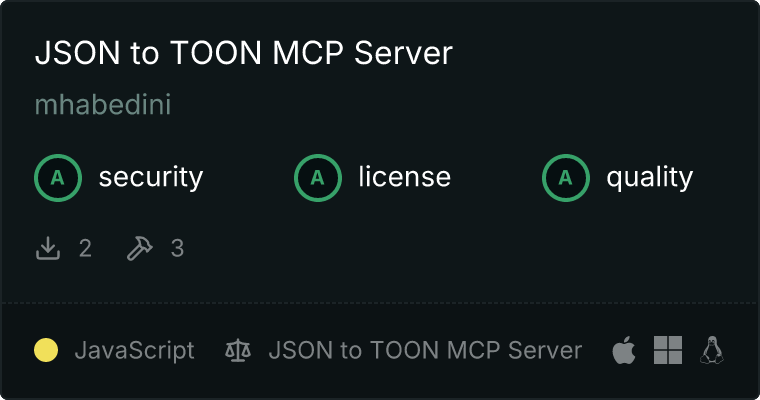The image size is (760, 400).
Task: Click the Linux penguin platform icon
Action: point(712,350)
